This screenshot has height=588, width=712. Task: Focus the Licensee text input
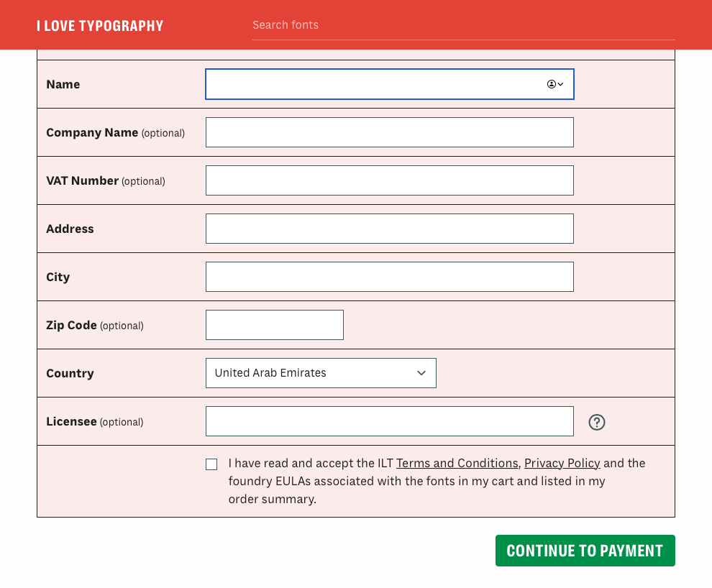point(389,421)
